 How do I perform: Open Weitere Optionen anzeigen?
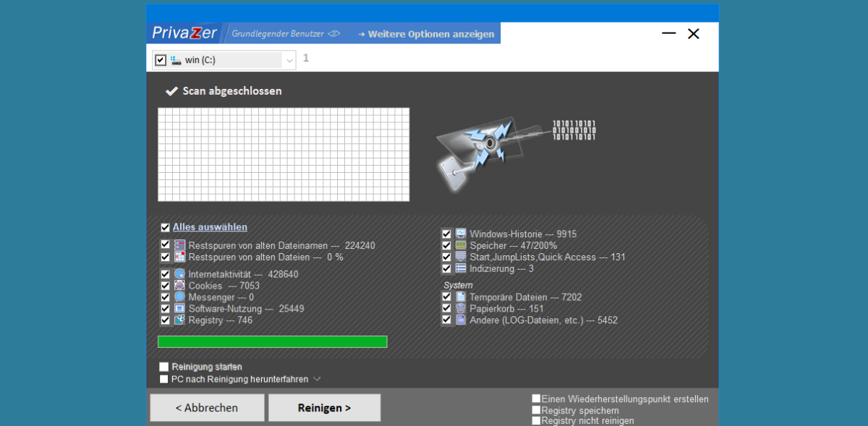point(426,34)
